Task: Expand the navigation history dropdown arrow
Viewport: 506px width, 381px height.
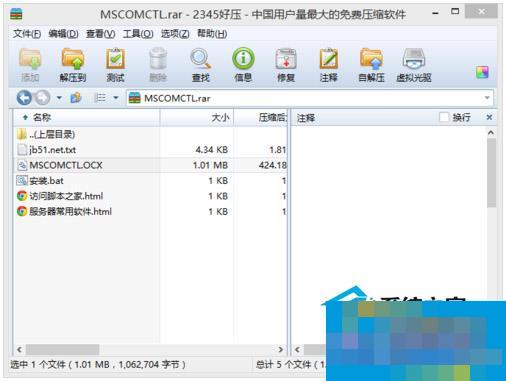Action: click(59, 98)
